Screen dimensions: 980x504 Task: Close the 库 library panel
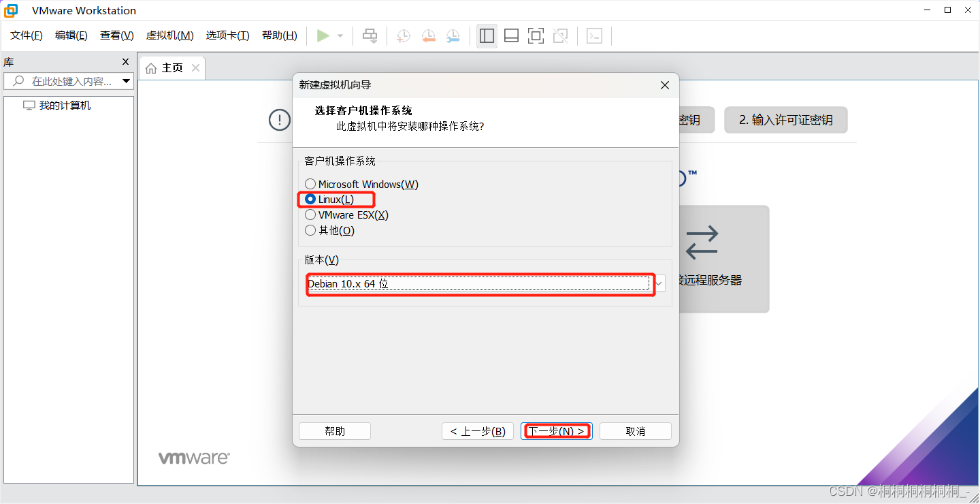coord(125,62)
